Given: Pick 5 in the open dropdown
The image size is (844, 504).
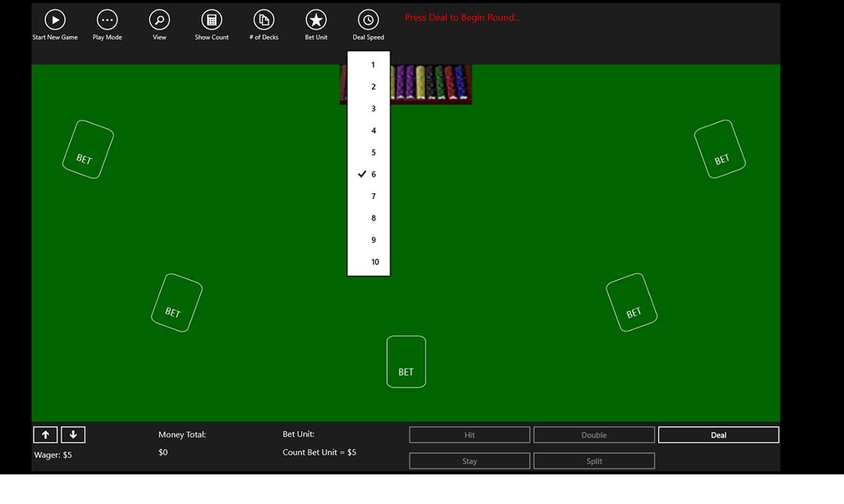Looking at the screenshot, I should [x=368, y=152].
